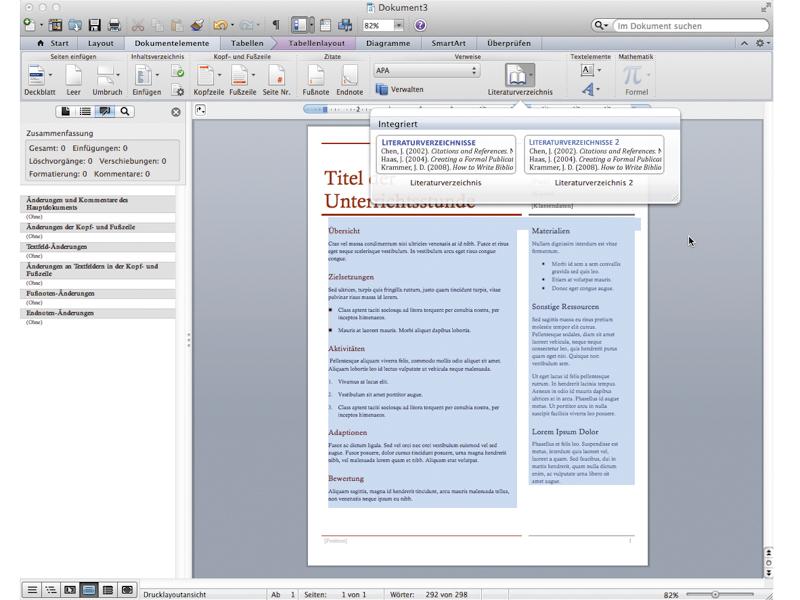Open the media browser icon
The image size is (800, 600).
point(345,25)
